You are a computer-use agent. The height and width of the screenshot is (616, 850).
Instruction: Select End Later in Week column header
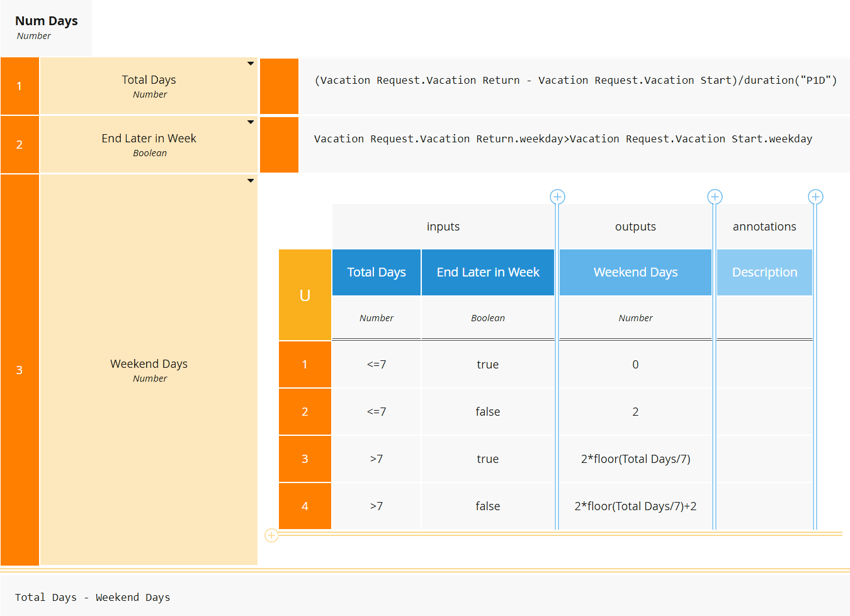coord(488,272)
